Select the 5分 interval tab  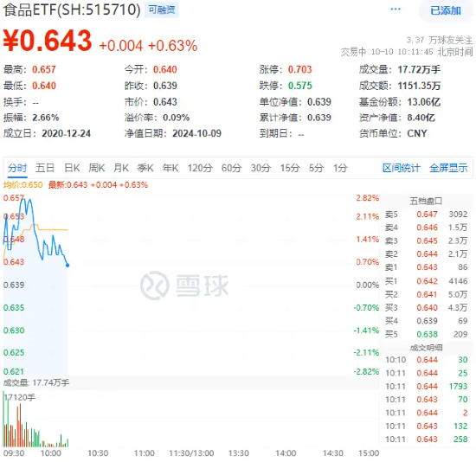point(316,168)
